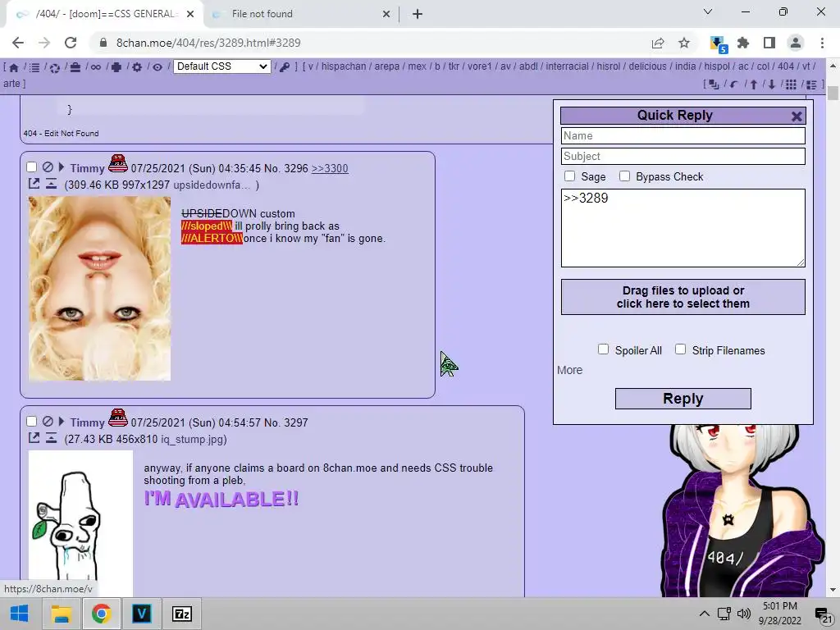Enable the Strip Filenames checkbox
Screen dimensions: 840x630
click(680, 349)
